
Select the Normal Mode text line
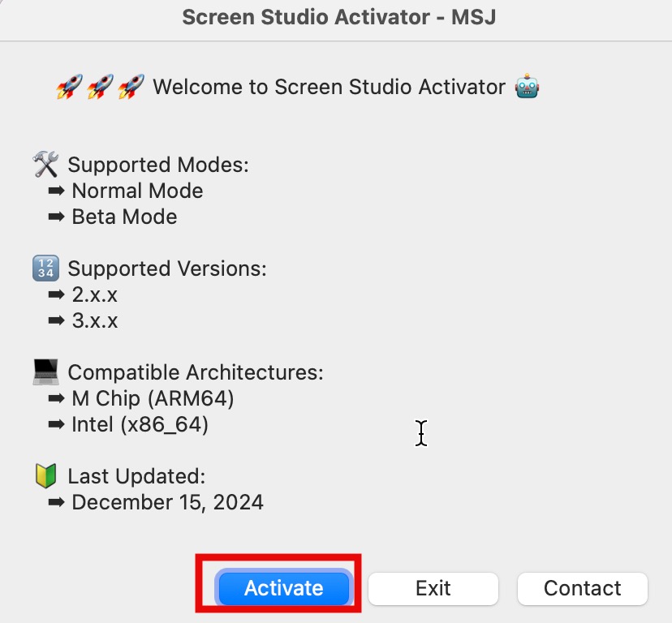point(137,191)
